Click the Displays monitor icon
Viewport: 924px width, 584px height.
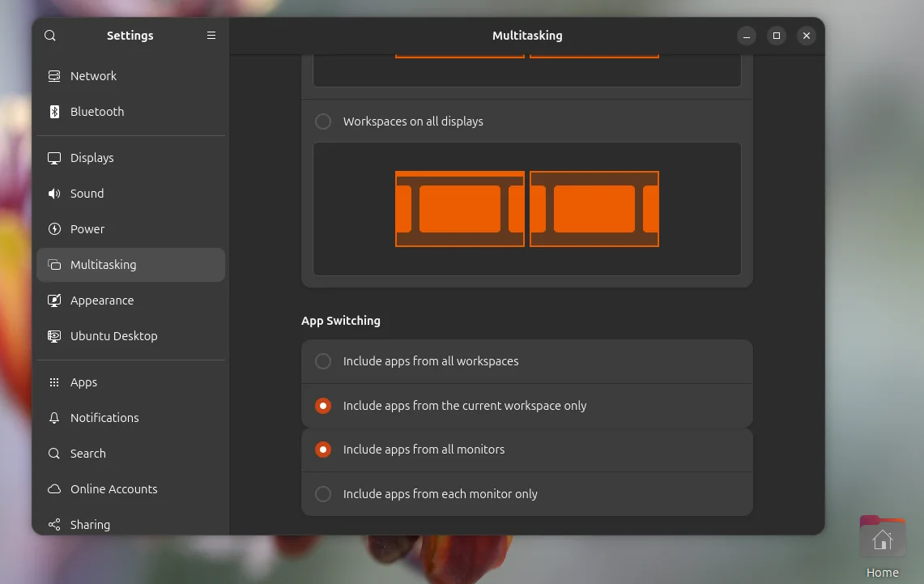tap(53, 157)
